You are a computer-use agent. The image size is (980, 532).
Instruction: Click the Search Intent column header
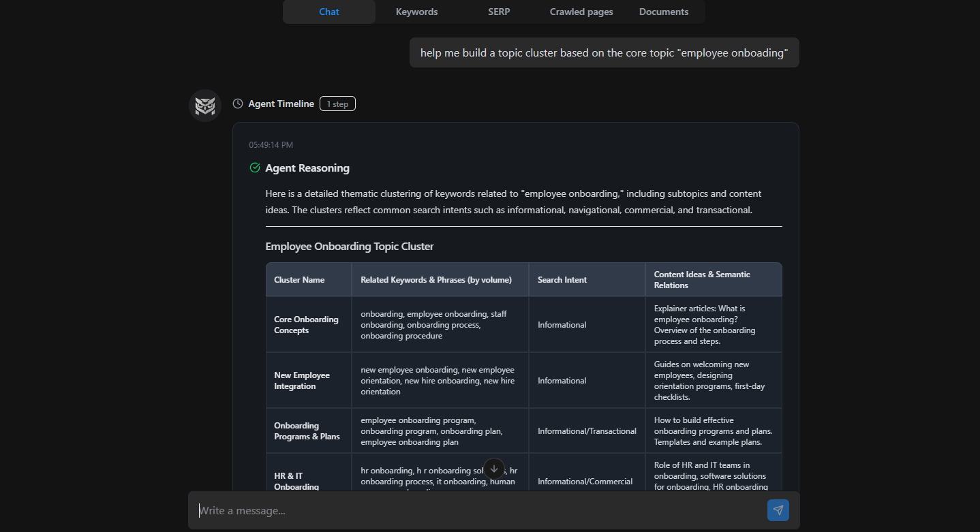(562, 279)
